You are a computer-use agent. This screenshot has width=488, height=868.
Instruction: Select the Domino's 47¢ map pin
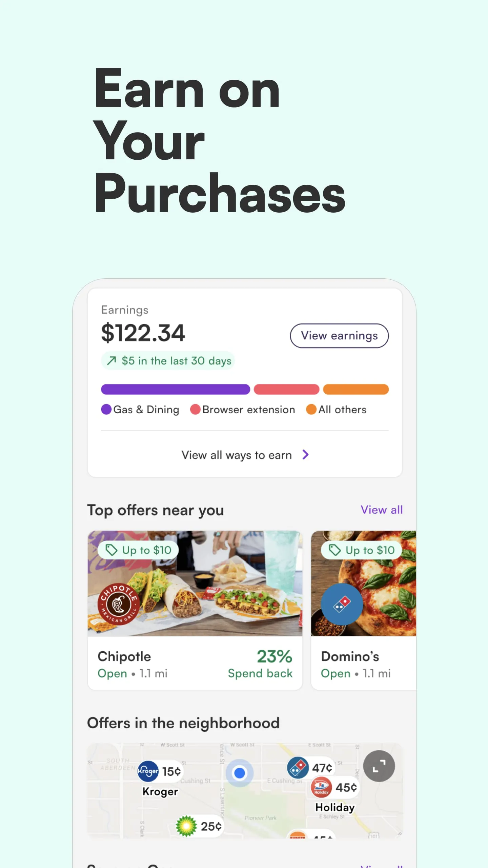pos(298,767)
